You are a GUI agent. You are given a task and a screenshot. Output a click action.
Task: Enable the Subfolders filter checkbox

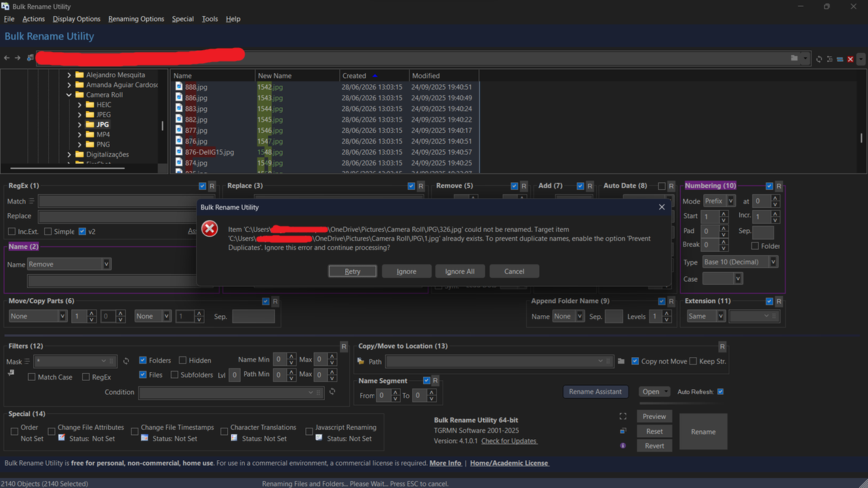pos(174,374)
